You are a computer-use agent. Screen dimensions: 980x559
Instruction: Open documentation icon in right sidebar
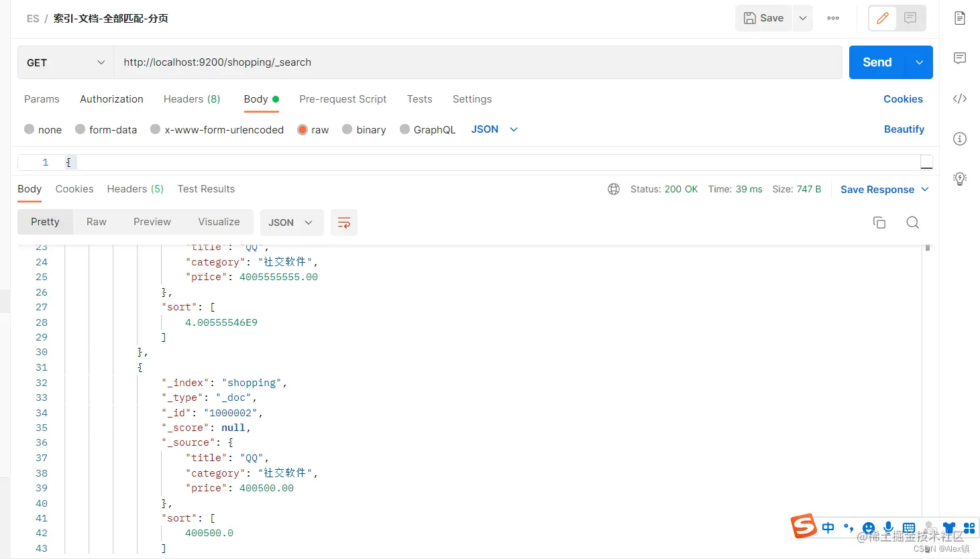(960, 18)
